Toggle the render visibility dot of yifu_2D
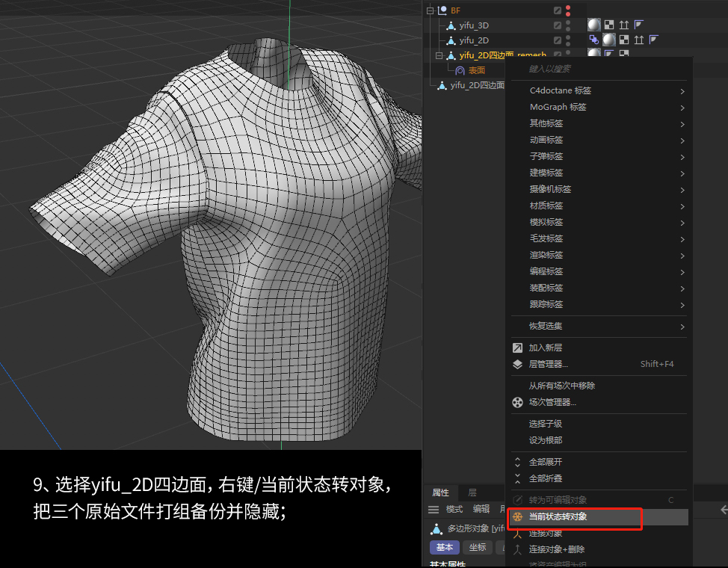This screenshot has height=568, width=728. (x=567, y=42)
